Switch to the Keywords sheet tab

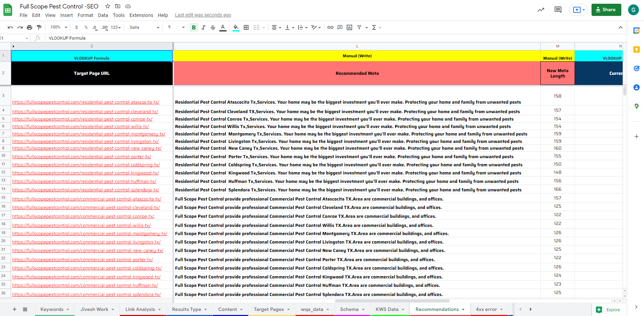pyautogui.click(x=55, y=309)
